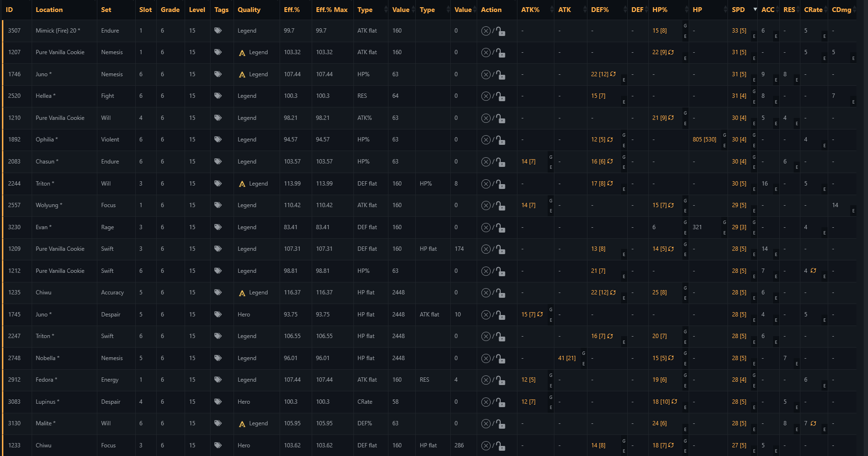Toggle the lock on Fedora's Energy rune

[500, 381]
